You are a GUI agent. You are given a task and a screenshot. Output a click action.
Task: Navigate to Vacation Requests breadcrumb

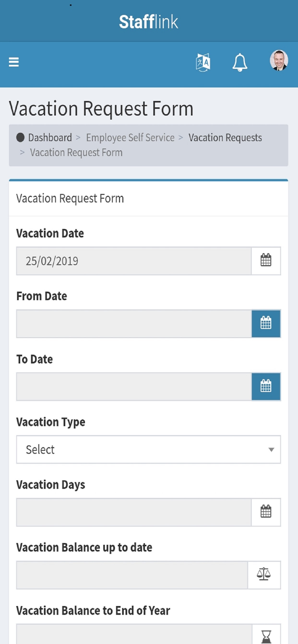coord(225,137)
